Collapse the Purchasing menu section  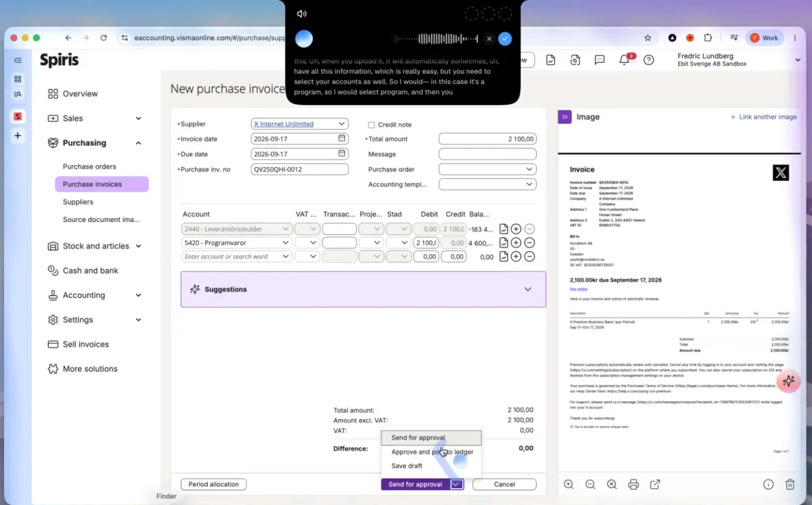coord(138,143)
